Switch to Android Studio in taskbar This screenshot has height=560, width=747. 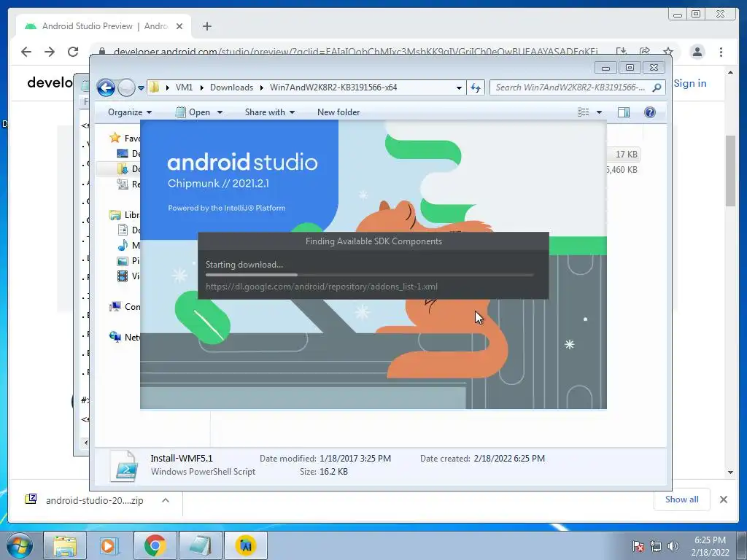click(x=245, y=545)
